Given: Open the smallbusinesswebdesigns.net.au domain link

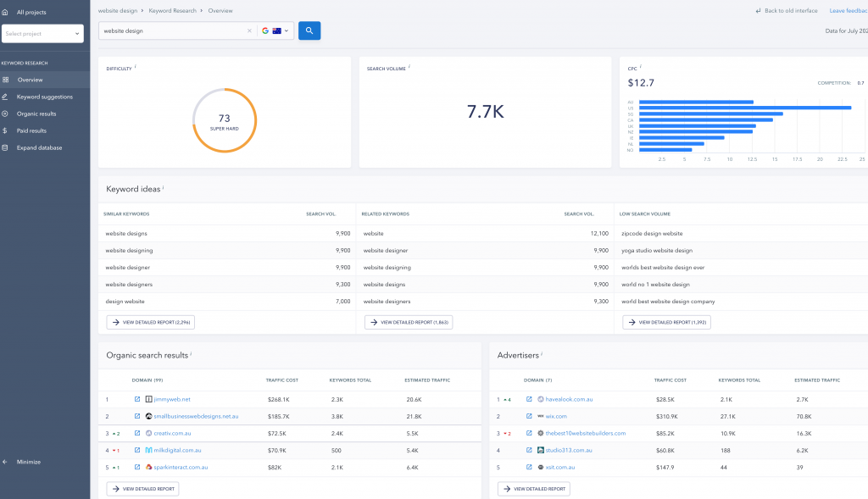Looking at the screenshot, I should pyautogui.click(x=196, y=416).
